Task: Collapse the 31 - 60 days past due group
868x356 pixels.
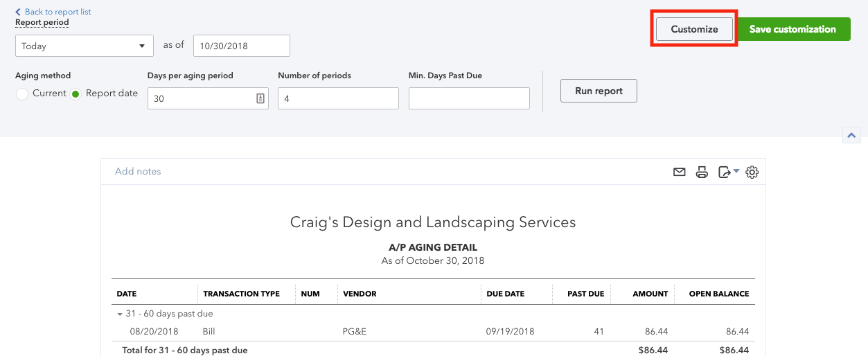Action: pos(121,314)
